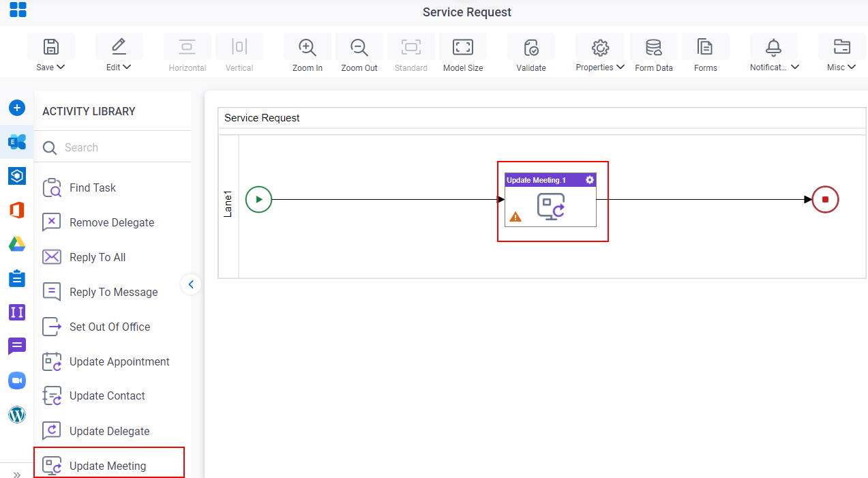Expand the Edit dropdown arrow
The height and width of the screenshot is (478, 868).
coord(127,68)
